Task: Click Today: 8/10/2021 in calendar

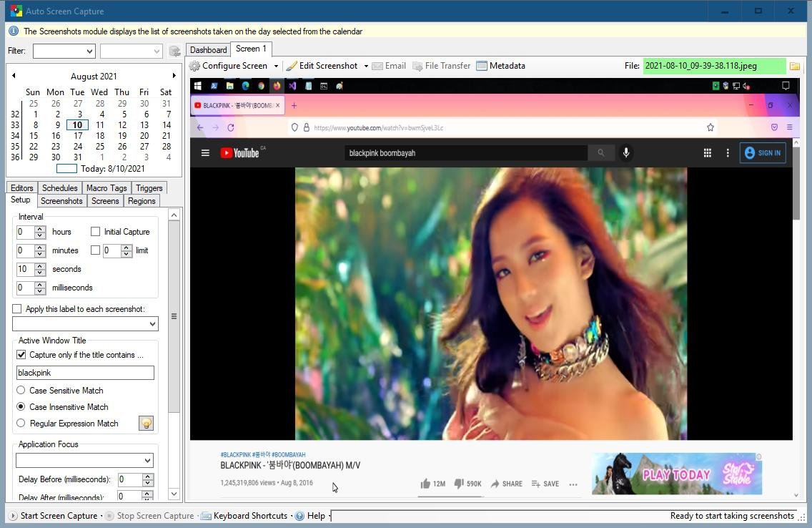Action: 101,169
